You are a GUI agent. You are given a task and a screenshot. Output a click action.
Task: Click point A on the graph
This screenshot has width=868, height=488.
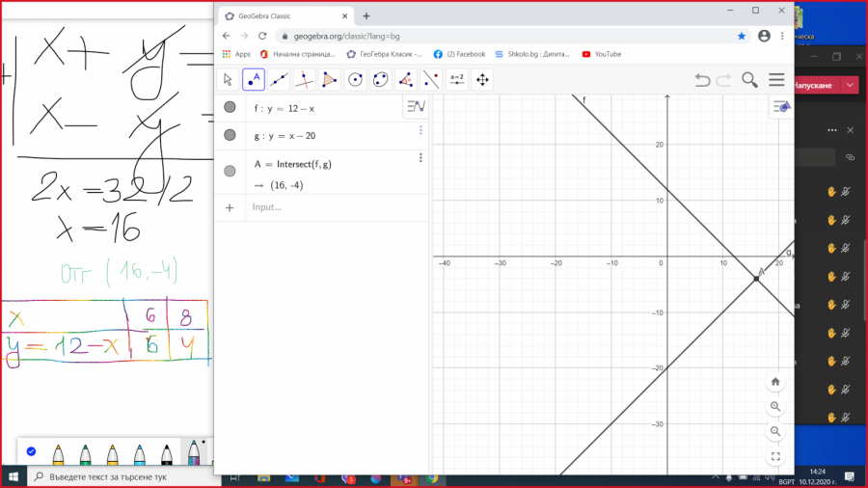pos(757,279)
